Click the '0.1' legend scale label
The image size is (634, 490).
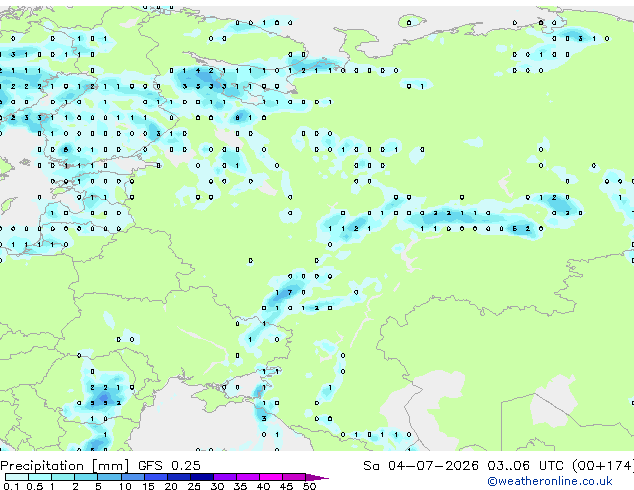pyautogui.click(x=11, y=486)
